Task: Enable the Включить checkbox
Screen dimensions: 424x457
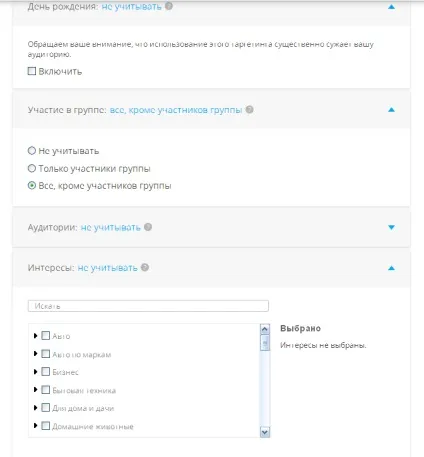Action: 32,71
